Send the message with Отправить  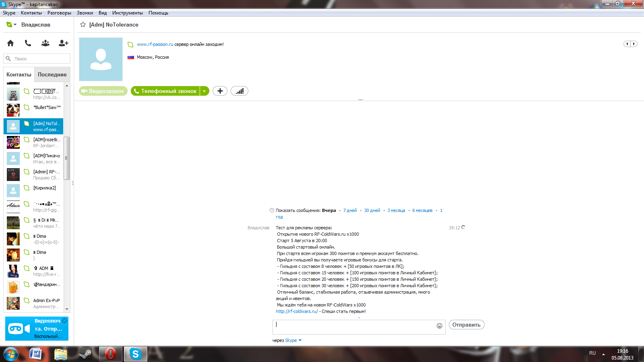coord(466,325)
